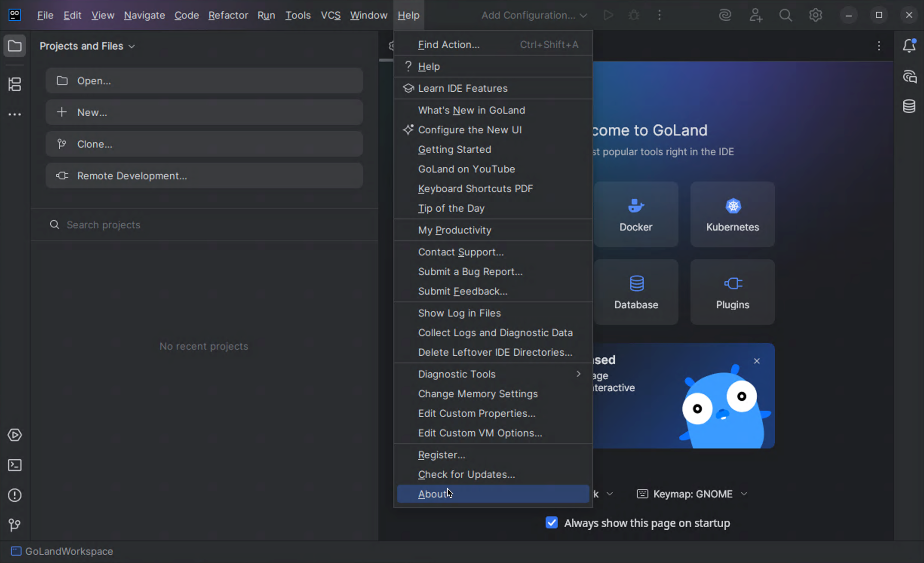Choose Check for Updates menu item

coord(466,474)
